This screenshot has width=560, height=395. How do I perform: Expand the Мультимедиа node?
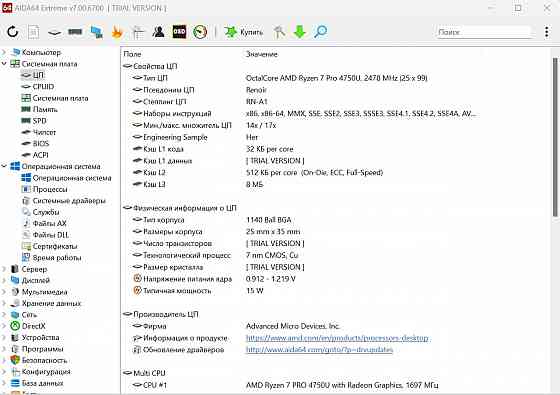(x=4, y=292)
